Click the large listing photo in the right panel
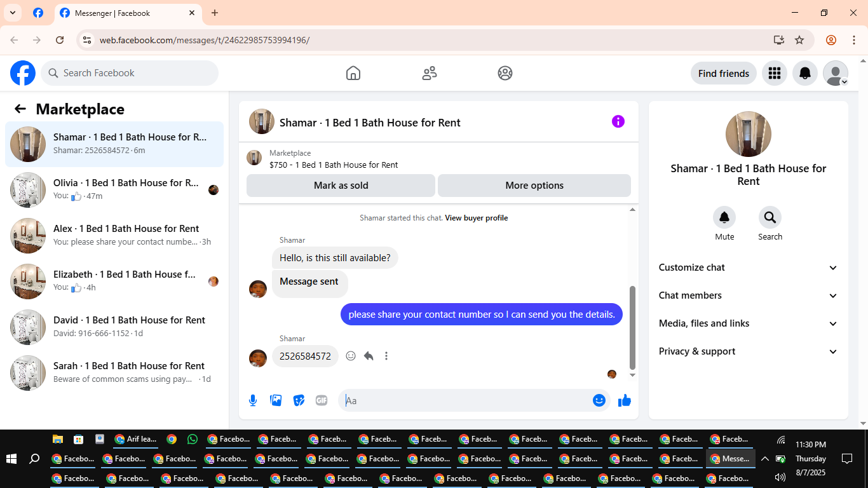The height and width of the screenshot is (488, 868). pos(749,134)
